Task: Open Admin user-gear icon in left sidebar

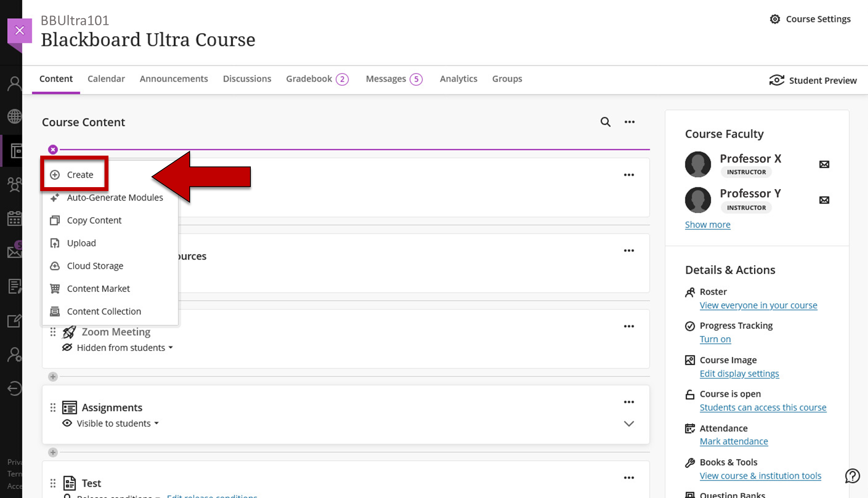Action: click(x=15, y=355)
